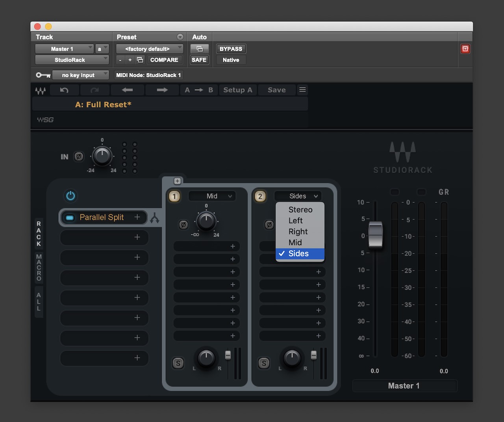This screenshot has height=422, width=504.
Task: Click the undo arrow in the Waves toolbar
Action: 64,90
